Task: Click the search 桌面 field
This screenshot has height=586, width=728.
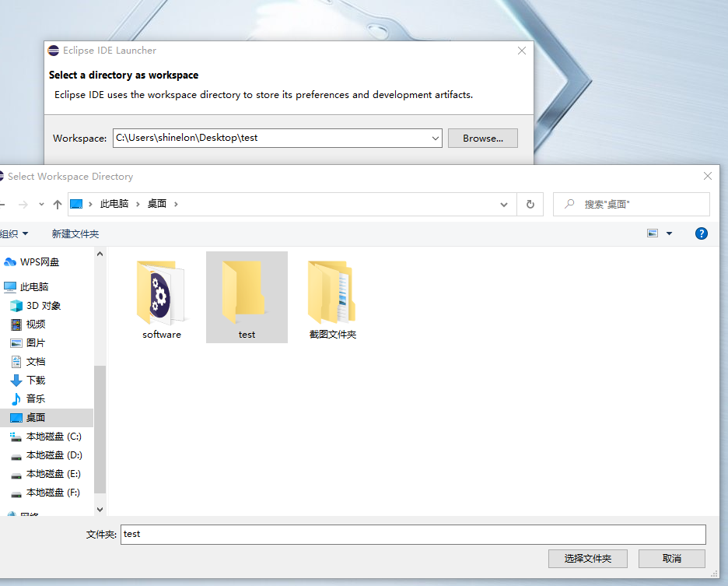Action: tap(632, 204)
